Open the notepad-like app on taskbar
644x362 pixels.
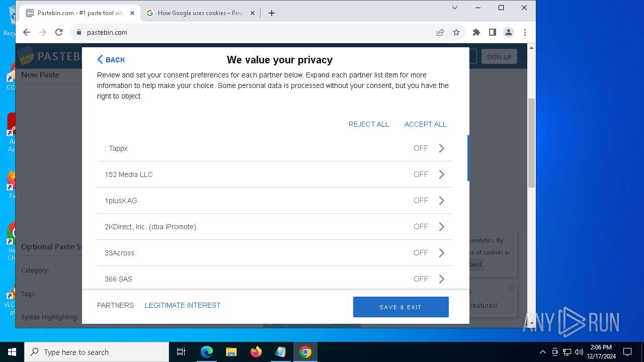click(280, 352)
